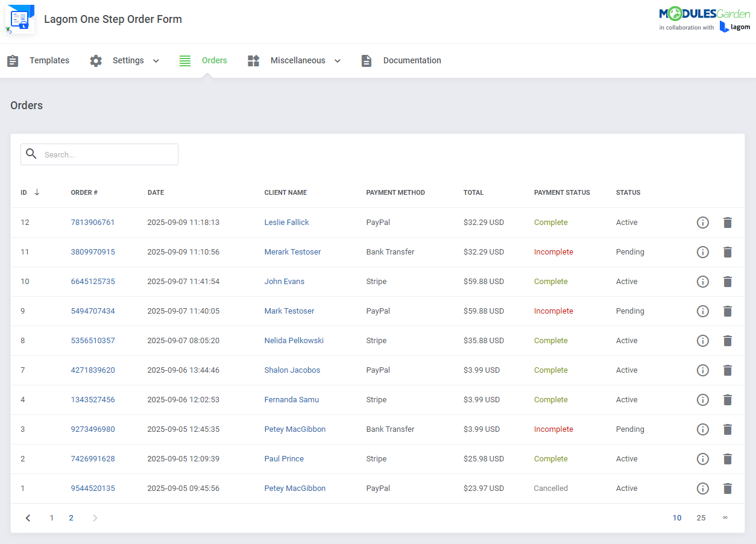Select the Orders list icon

click(184, 60)
